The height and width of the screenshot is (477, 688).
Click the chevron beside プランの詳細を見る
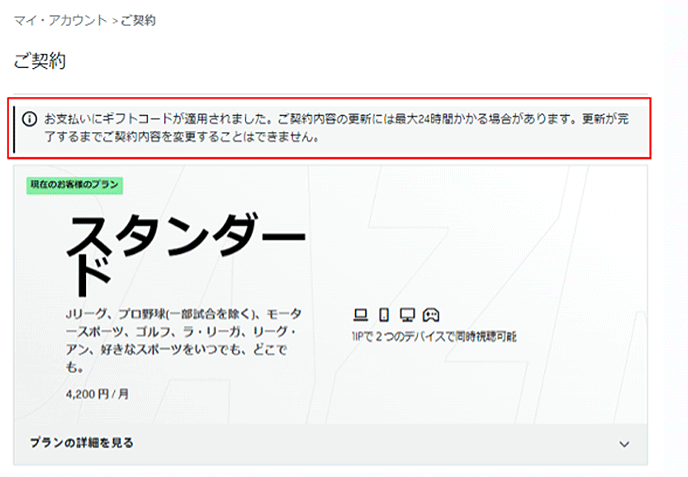(624, 444)
